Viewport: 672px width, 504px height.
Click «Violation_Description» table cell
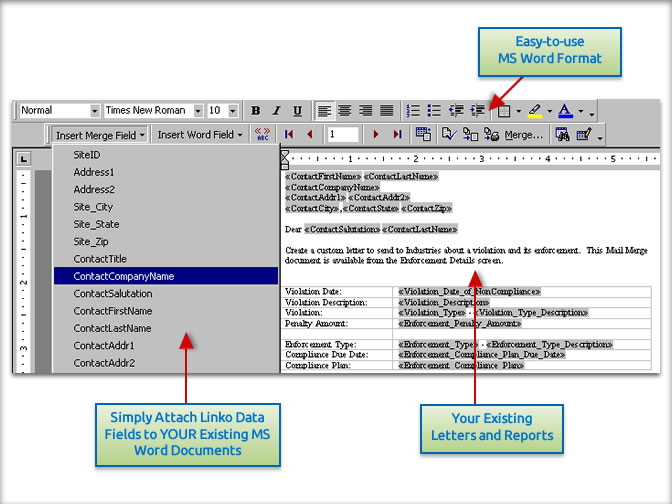[x=522, y=302]
